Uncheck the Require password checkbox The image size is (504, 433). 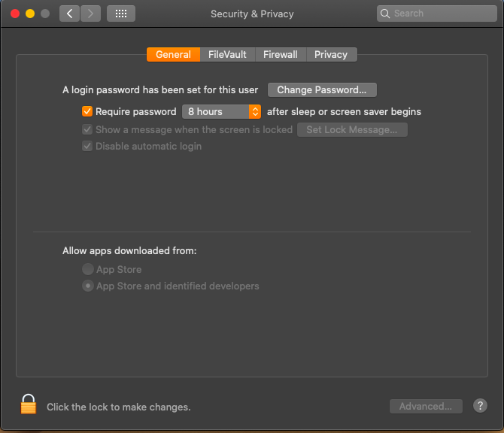pos(87,111)
